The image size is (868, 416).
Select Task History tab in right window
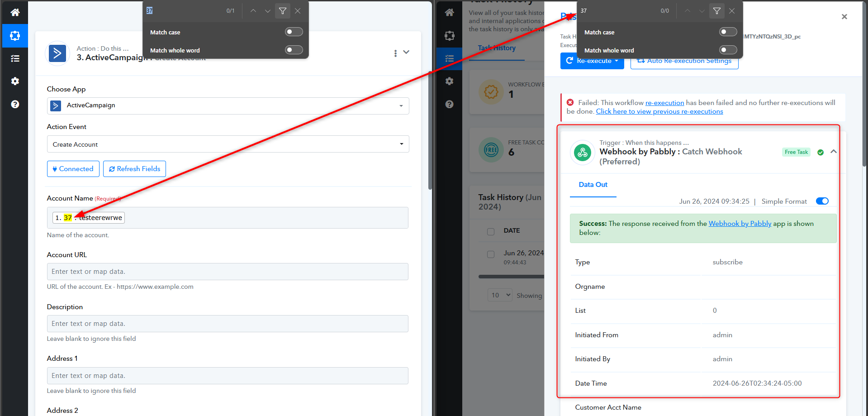click(497, 48)
